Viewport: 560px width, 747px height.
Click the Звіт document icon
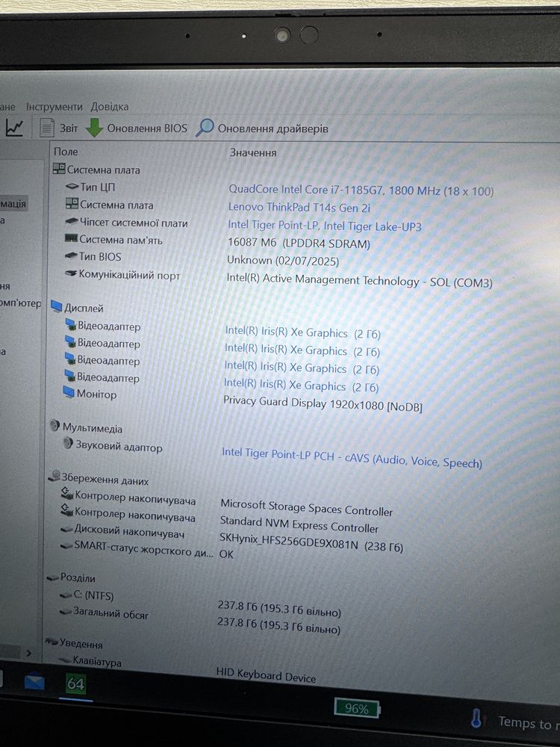[46, 128]
